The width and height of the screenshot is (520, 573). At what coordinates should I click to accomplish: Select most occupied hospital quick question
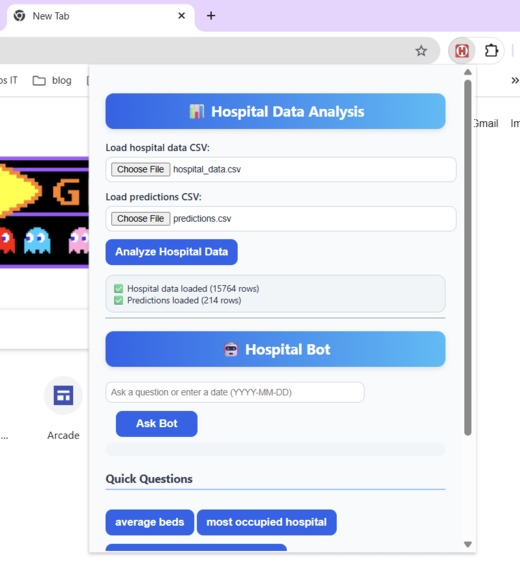click(x=267, y=522)
